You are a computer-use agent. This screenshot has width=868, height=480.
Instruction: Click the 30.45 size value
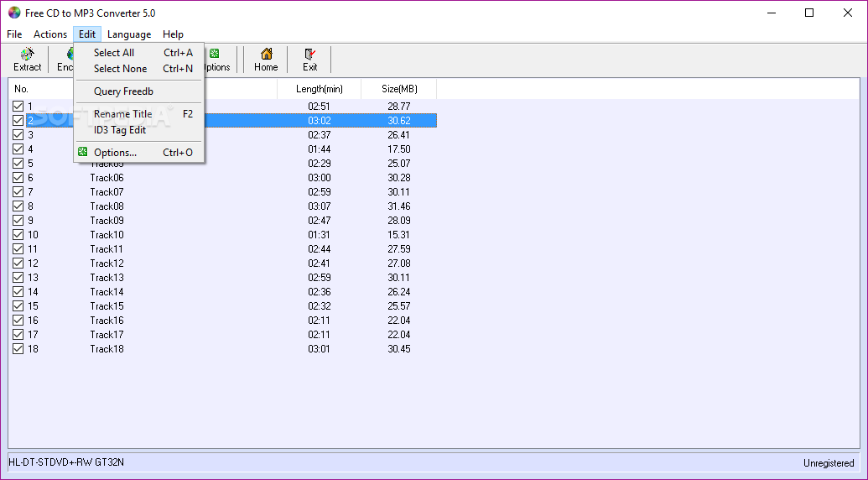tap(399, 349)
